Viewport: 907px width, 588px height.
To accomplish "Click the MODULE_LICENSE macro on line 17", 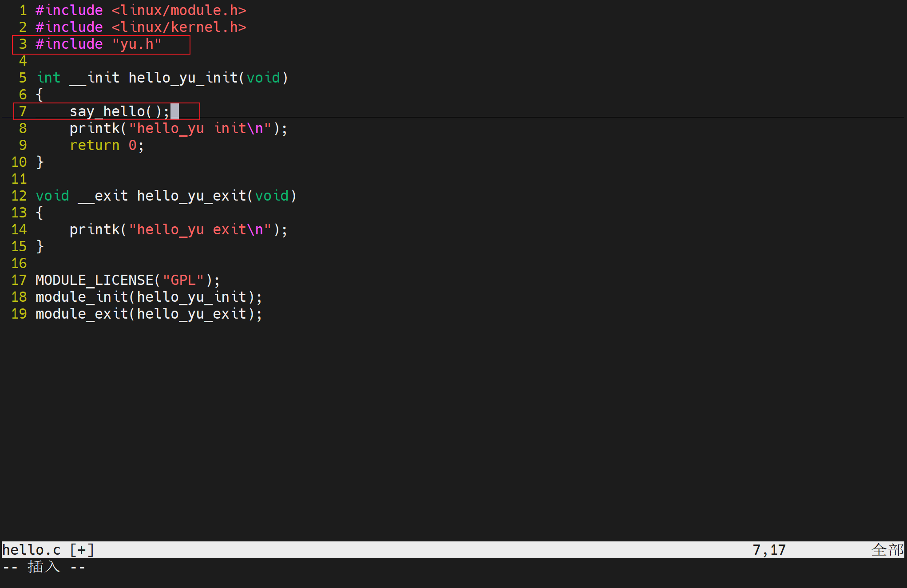I will click(x=94, y=280).
